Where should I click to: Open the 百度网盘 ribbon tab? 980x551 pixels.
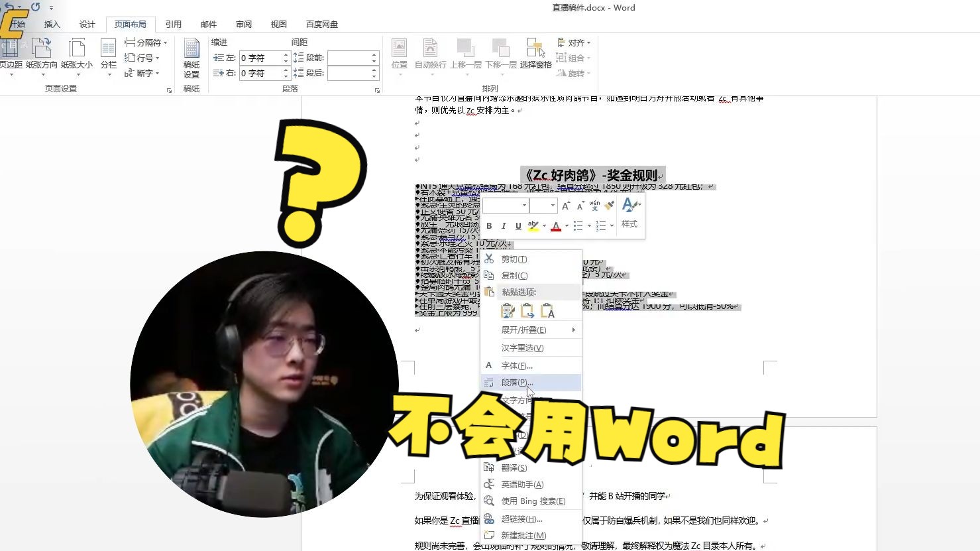point(322,24)
